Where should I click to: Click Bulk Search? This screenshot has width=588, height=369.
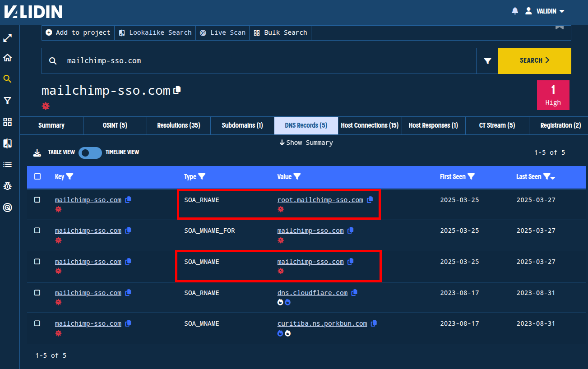coord(280,32)
